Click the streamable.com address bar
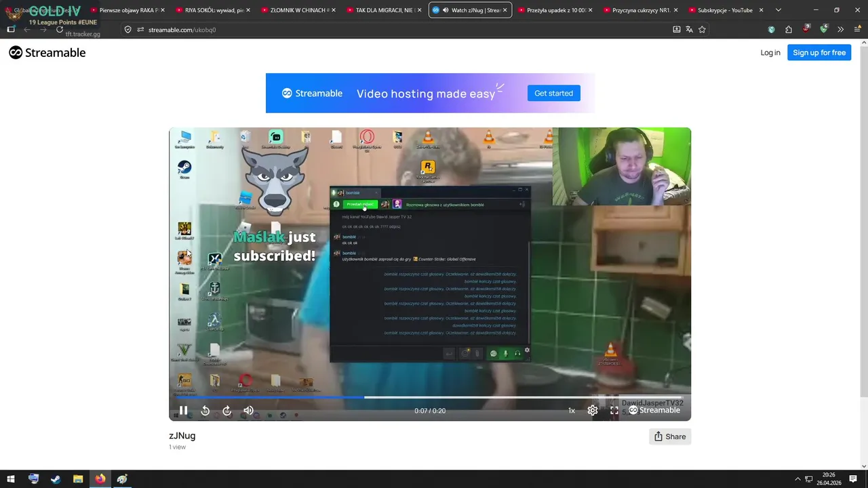 point(400,30)
